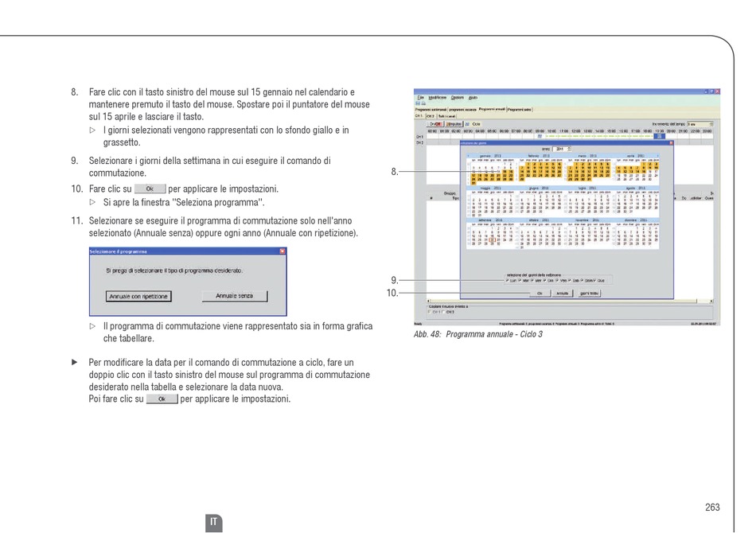Close the Selezionare il programma dialog

tap(283, 251)
